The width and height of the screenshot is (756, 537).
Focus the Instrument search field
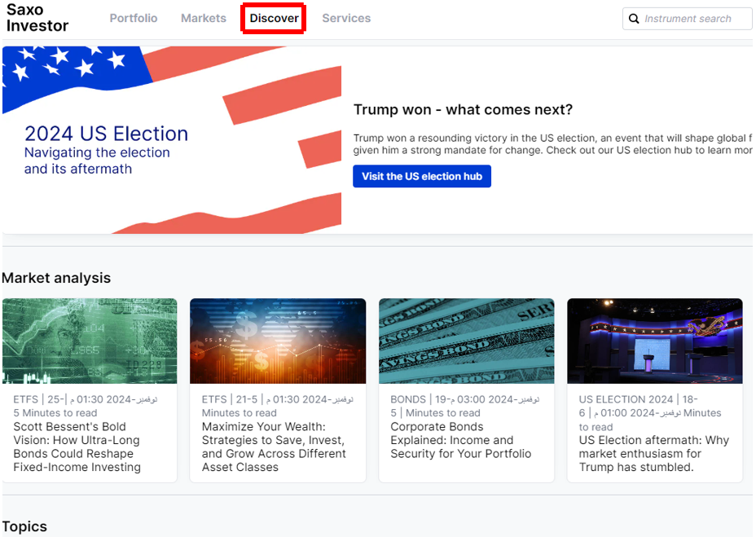(687, 19)
